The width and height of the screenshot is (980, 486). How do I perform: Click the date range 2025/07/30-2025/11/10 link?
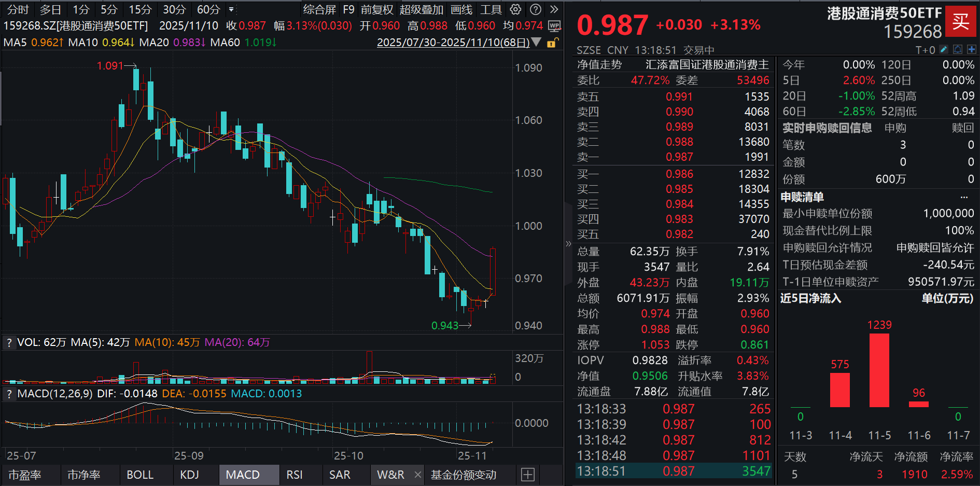453,43
